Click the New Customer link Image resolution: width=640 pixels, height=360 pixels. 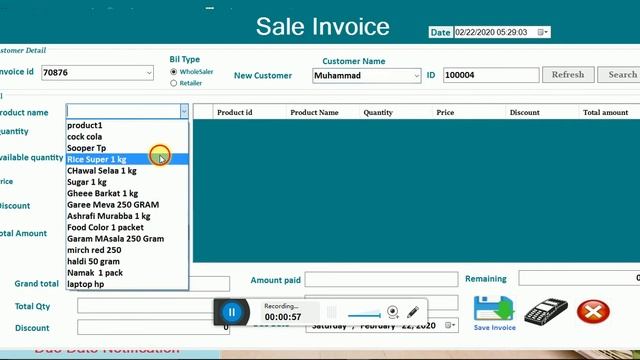tap(263, 76)
